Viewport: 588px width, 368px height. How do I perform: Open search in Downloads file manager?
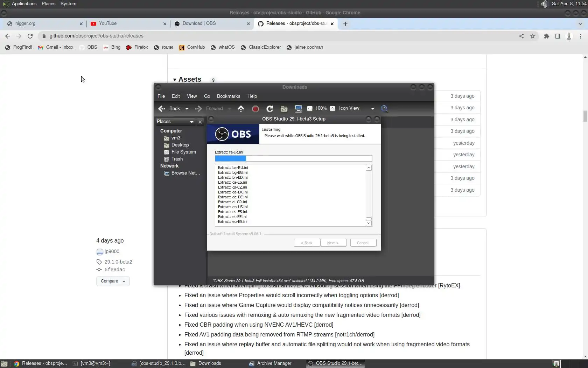pyautogui.click(x=384, y=109)
